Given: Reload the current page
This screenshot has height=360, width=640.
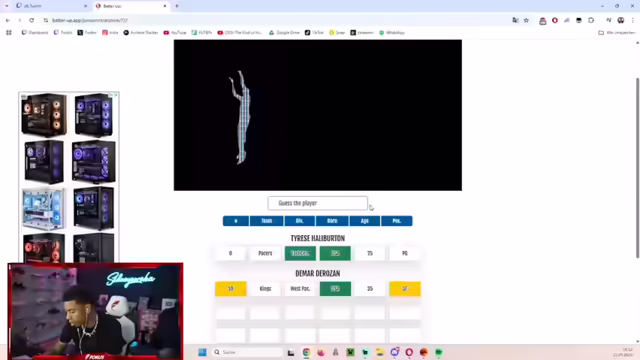Looking at the screenshot, I should 31,20.
